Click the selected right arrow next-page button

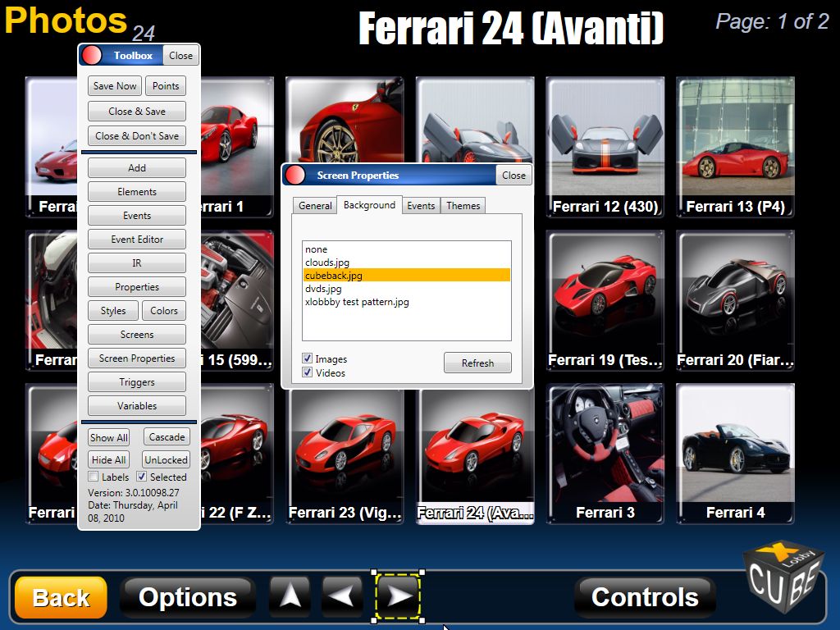coord(398,596)
